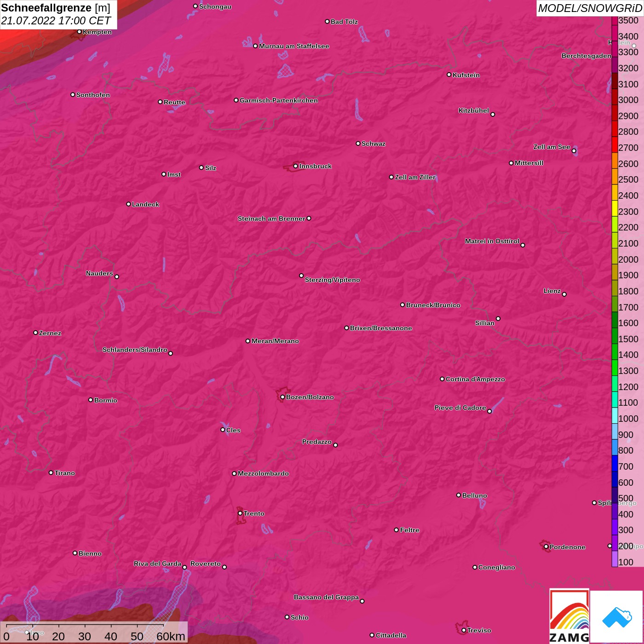This screenshot has width=644, height=644.
Task: Click the Schwaz label
Action: point(374,144)
